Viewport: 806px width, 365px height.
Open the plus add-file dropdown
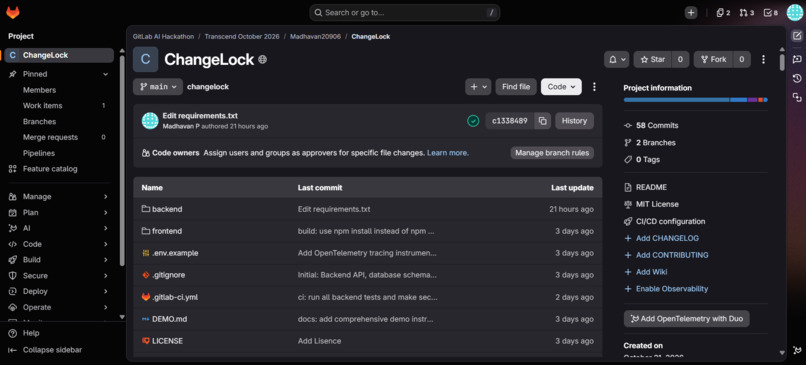tap(478, 87)
